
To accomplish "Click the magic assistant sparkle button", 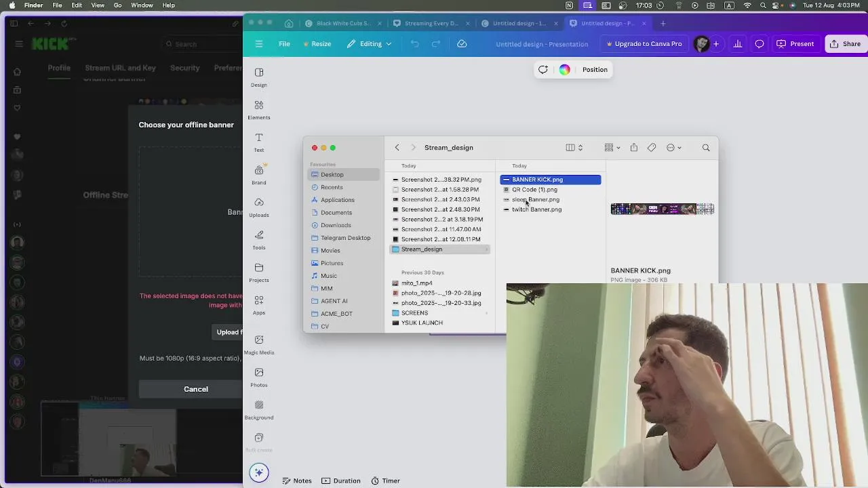I will click(258, 472).
